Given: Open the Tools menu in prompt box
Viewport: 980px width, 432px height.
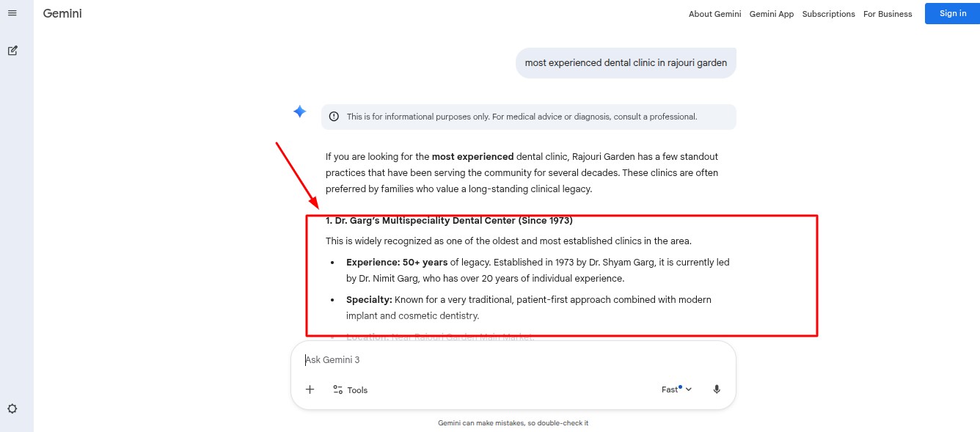Looking at the screenshot, I should pyautogui.click(x=350, y=390).
